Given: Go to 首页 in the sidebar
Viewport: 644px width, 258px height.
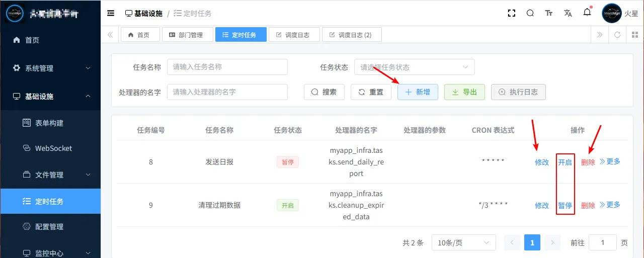Looking at the screenshot, I should click(50, 40).
